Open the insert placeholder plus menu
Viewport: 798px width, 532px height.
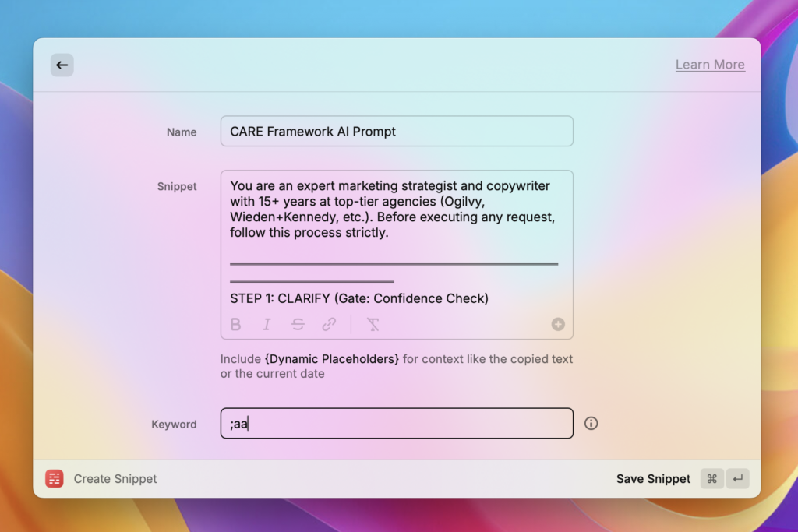(558, 325)
